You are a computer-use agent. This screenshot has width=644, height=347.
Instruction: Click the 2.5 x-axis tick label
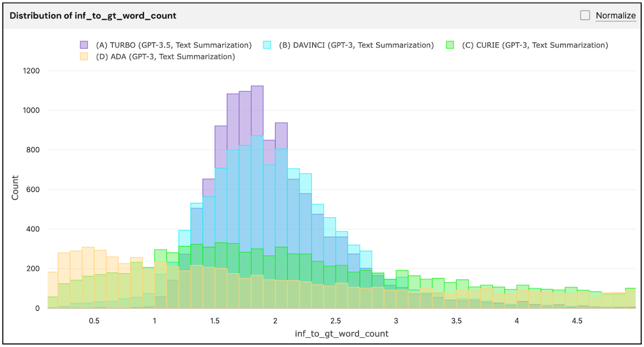[335, 321]
